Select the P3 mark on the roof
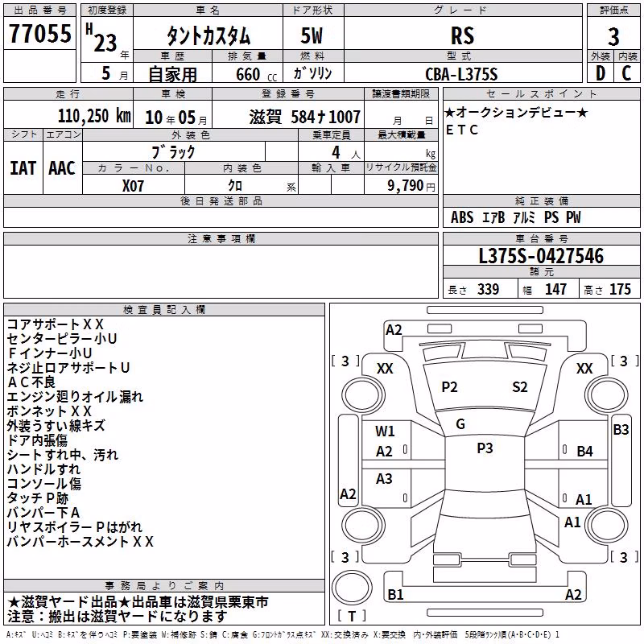 485,448
